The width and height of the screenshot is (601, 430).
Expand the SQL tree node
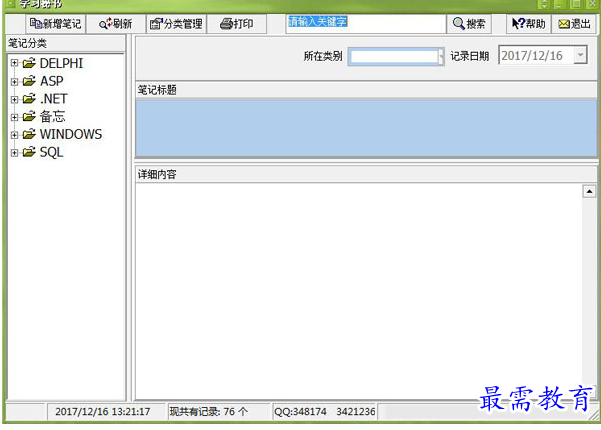[15, 153]
